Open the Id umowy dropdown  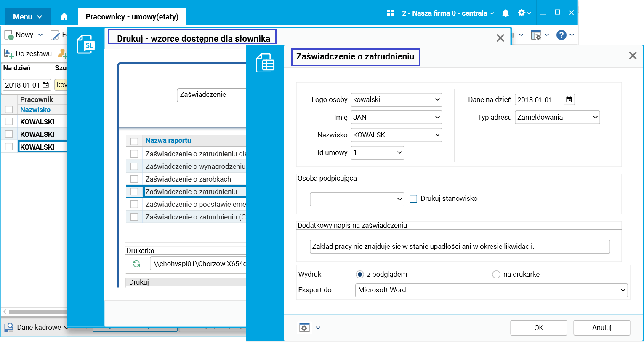point(400,153)
